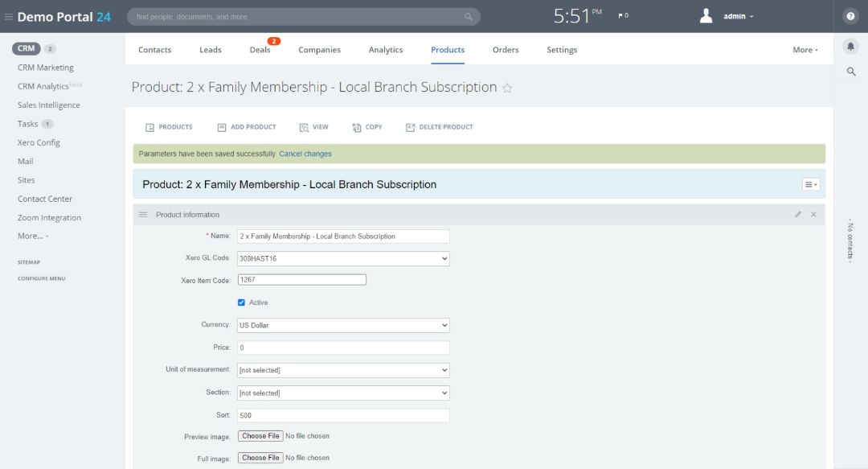Click the Copy product toolbar button
The width and height of the screenshot is (868, 469).
(367, 127)
